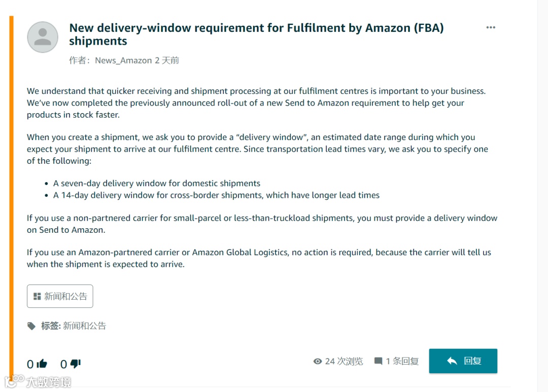Select the 新闻和公告 tag link
This screenshot has width=548, height=392.
(x=85, y=326)
